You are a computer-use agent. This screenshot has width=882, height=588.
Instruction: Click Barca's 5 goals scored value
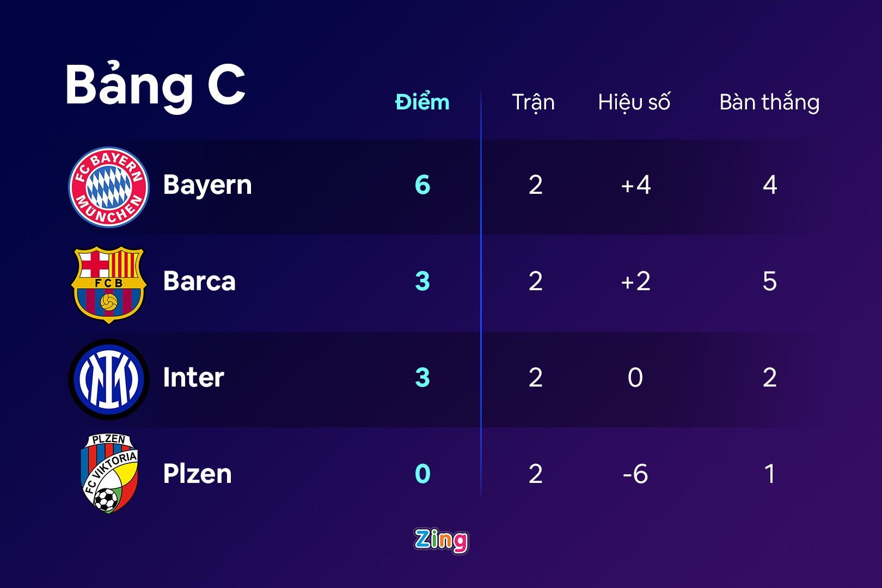click(x=769, y=281)
